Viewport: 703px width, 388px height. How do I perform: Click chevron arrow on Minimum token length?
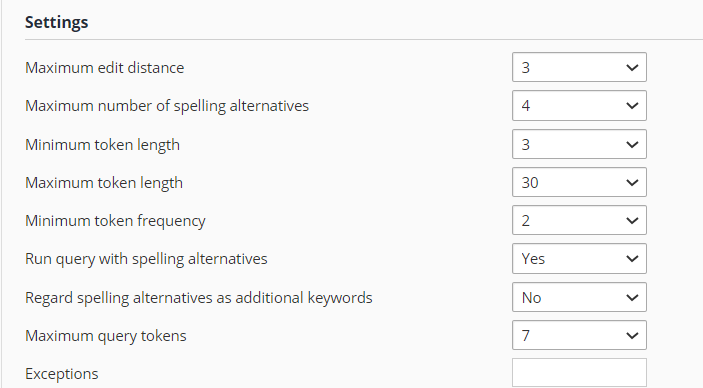632,144
